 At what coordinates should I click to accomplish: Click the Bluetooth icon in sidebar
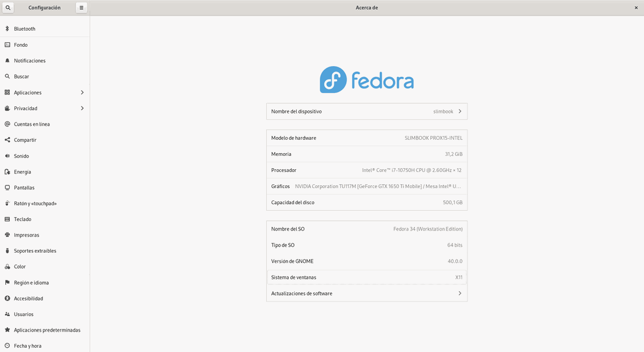tap(7, 29)
